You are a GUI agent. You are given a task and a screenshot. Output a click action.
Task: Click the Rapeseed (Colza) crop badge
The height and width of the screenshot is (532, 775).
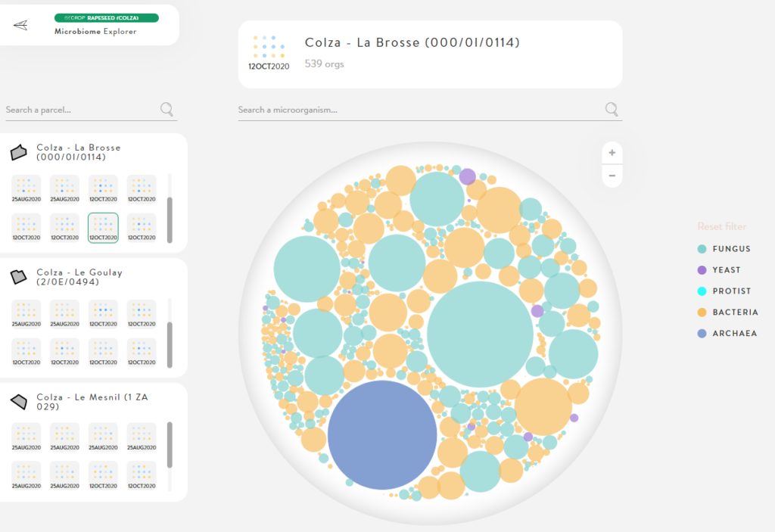(106, 17)
